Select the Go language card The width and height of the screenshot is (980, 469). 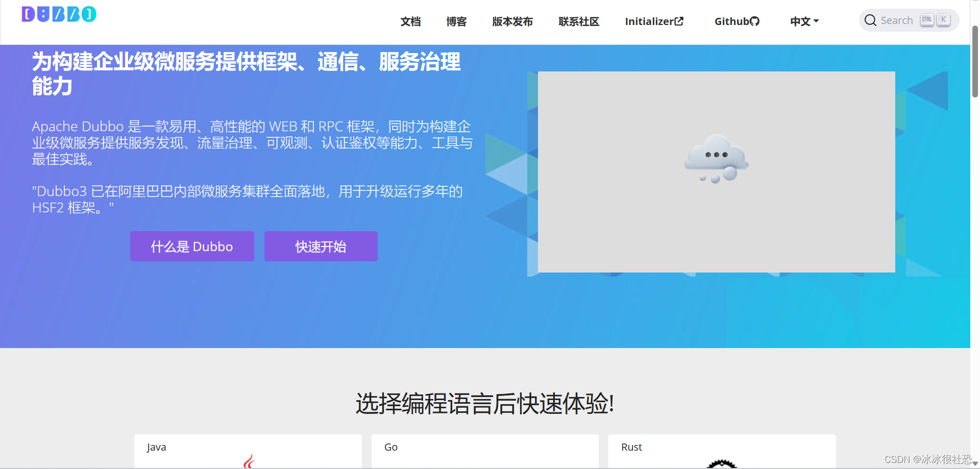point(485,451)
